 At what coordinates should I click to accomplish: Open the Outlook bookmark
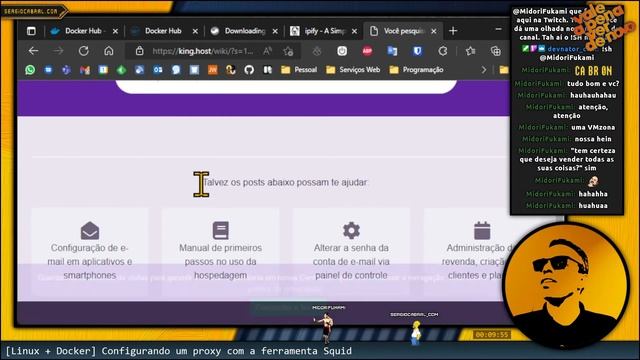tap(158, 70)
